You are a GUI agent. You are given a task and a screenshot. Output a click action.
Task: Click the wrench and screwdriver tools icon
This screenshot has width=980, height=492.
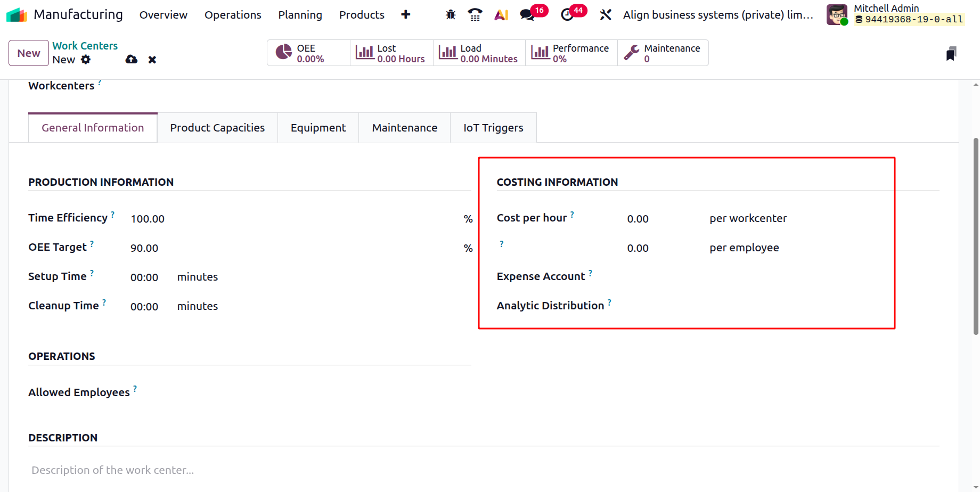(606, 15)
